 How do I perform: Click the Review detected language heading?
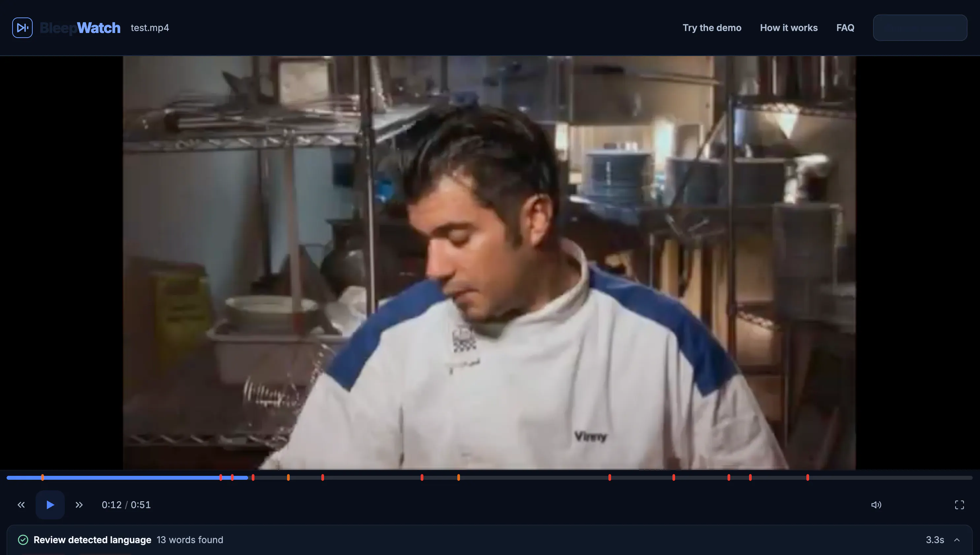click(92, 540)
